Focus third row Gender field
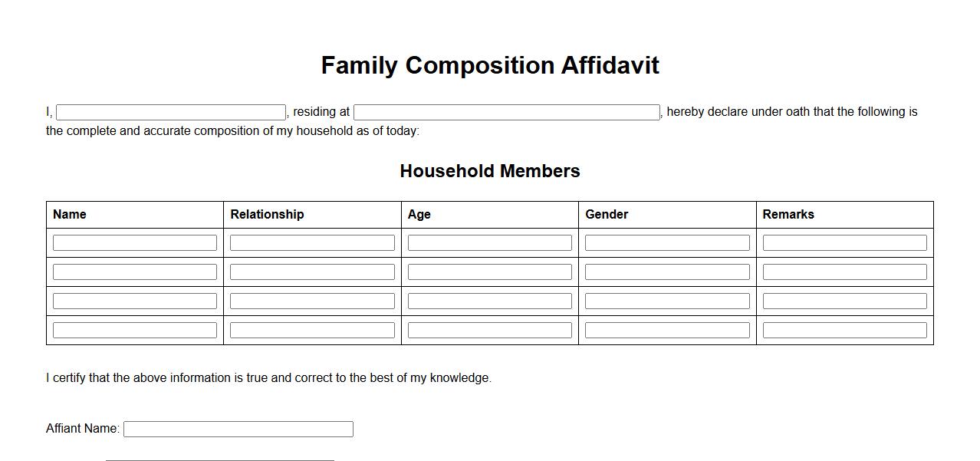 pyautogui.click(x=667, y=301)
